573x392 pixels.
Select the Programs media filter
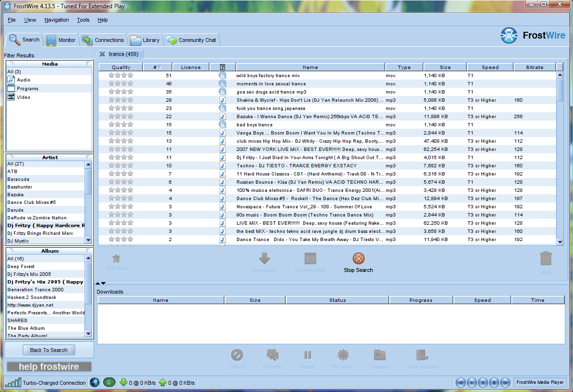click(x=49, y=88)
